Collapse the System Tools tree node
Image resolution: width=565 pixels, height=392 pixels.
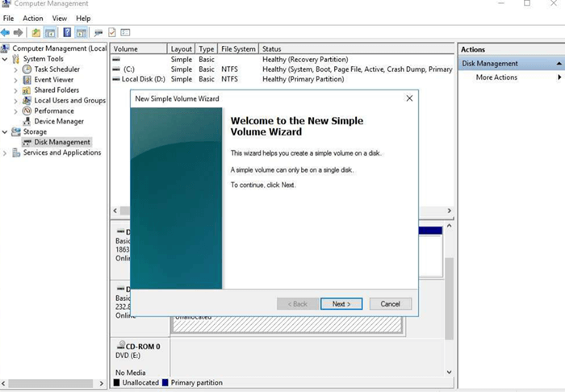coord(6,59)
